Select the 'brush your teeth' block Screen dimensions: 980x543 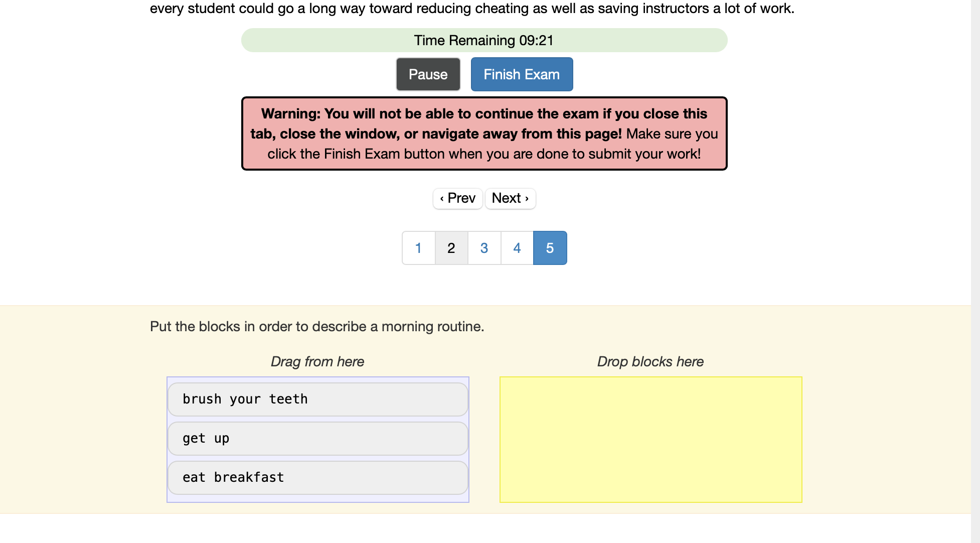318,399
